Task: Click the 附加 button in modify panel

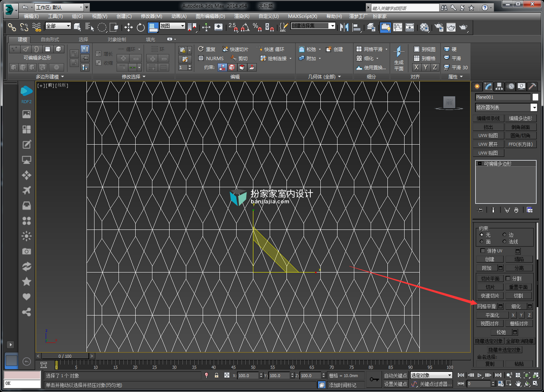Action: [x=487, y=268]
